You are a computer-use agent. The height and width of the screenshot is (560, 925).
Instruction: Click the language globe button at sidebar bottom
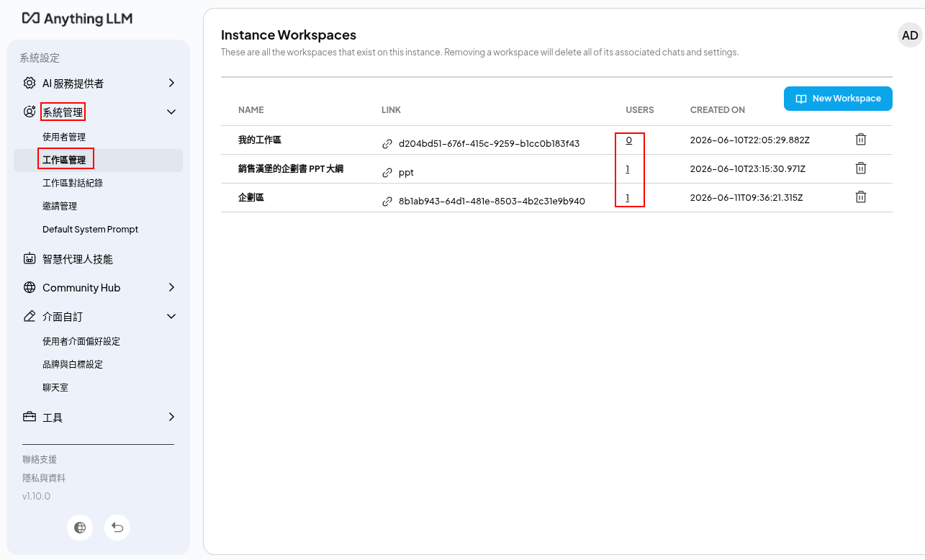(x=80, y=528)
